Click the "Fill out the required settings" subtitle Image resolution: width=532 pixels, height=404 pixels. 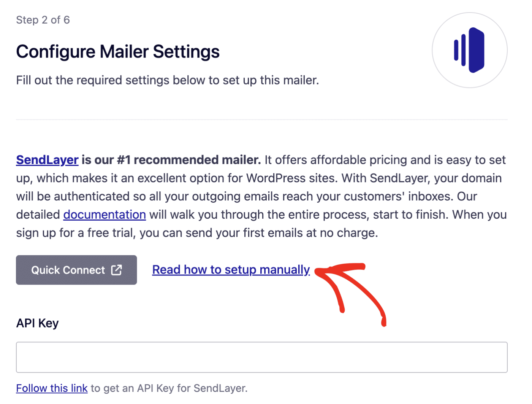[x=167, y=80]
